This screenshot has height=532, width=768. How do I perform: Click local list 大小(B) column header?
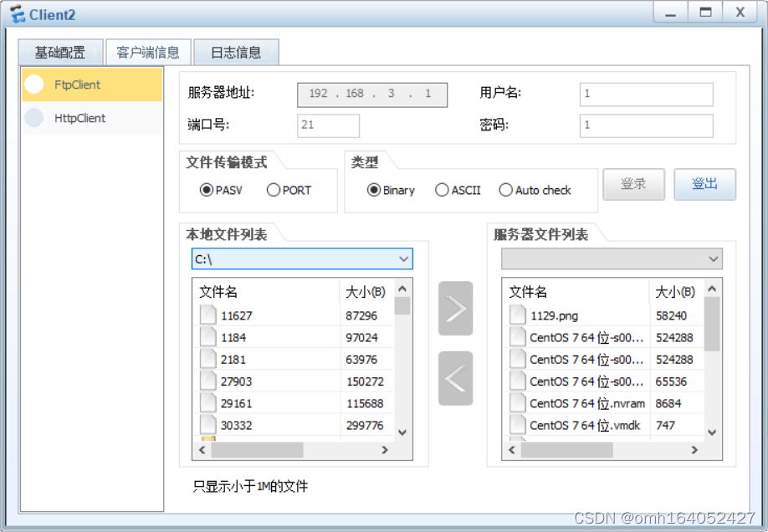[366, 292]
